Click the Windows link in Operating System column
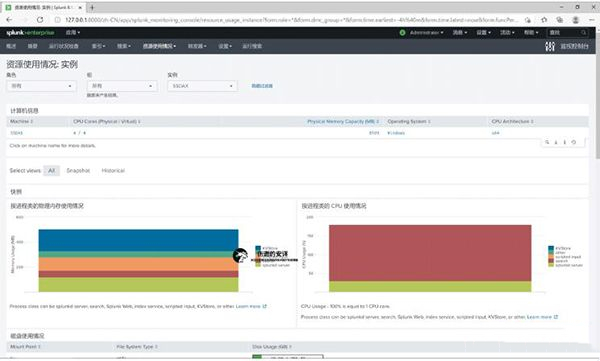 396,133
